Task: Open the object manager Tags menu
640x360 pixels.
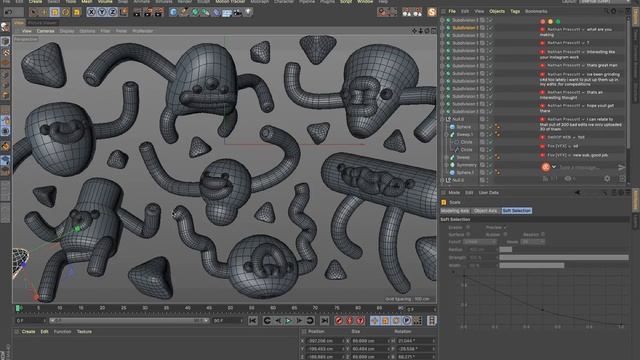Action: pyautogui.click(x=515, y=11)
